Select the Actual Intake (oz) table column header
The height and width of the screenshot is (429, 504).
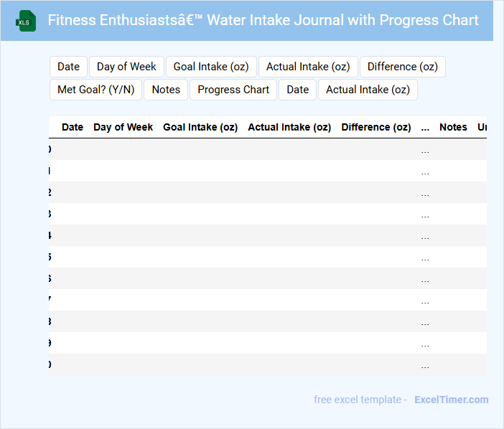pos(289,127)
